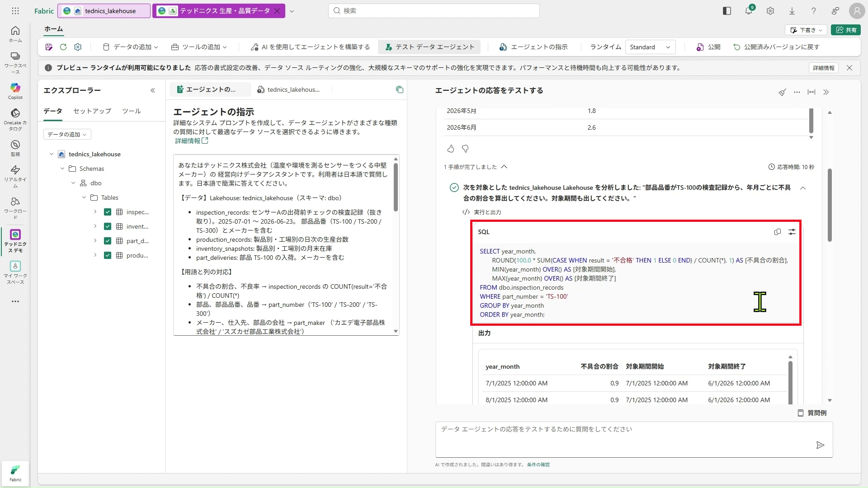Switch to the セットアップ tab

click(x=92, y=111)
